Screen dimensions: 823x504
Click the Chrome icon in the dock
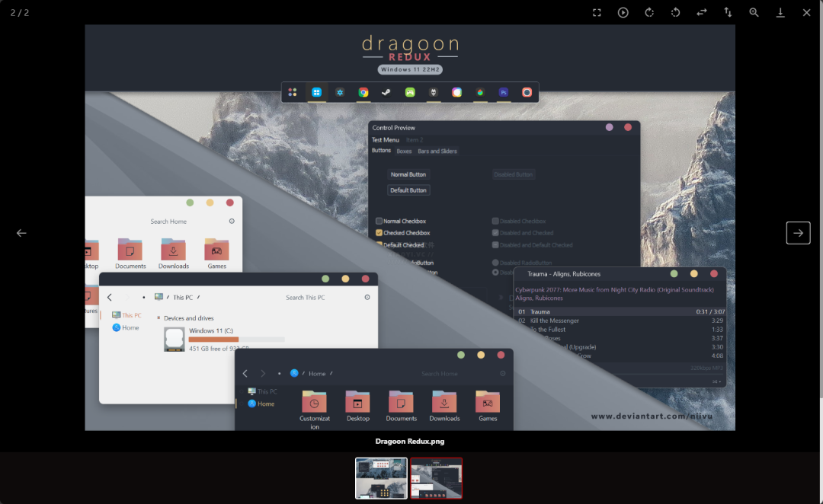[x=363, y=93]
